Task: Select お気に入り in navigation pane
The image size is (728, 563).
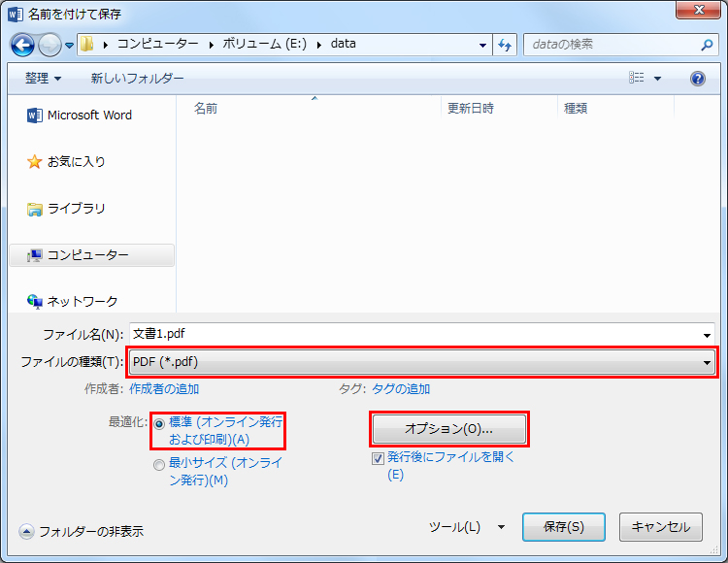Action: pos(66,161)
